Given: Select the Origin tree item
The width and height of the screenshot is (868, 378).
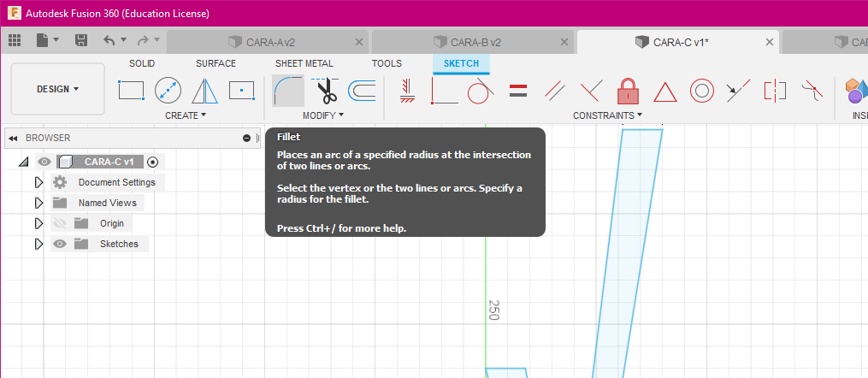Looking at the screenshot, I should coord(112,223).
